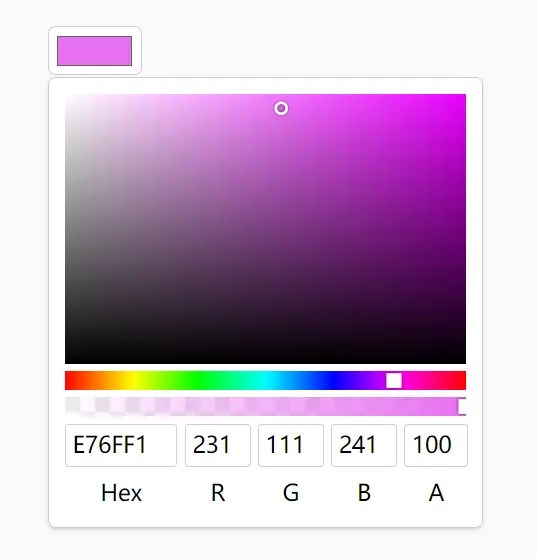Focus the G field showing 111
The height and width of the screenshot is (559, 537).
pos(291,445)
